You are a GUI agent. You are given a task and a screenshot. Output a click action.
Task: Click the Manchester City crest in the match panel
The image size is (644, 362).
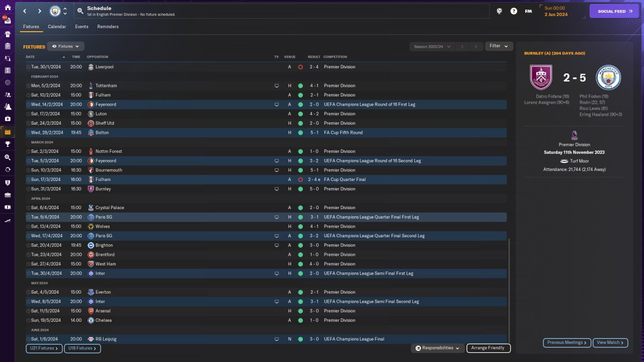608,77
